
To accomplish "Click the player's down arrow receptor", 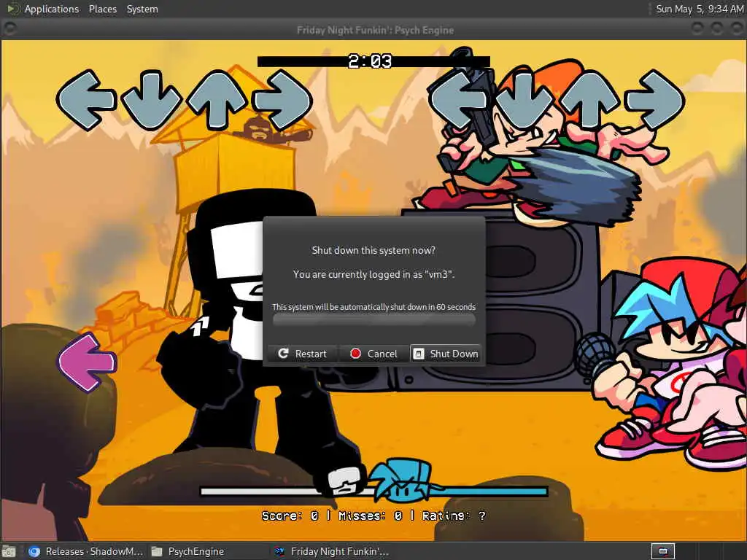I will tap(524, 100).
